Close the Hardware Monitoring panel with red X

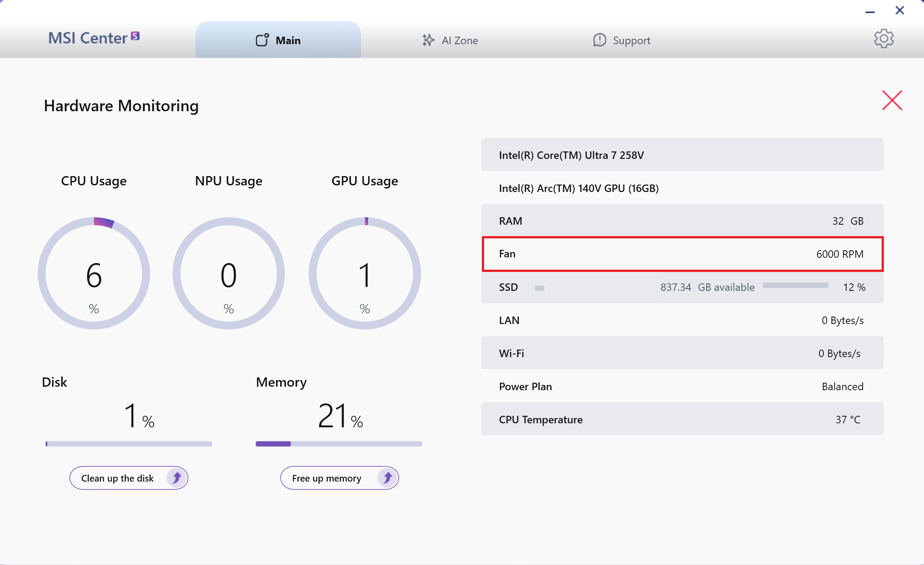(x=892, y=100)
